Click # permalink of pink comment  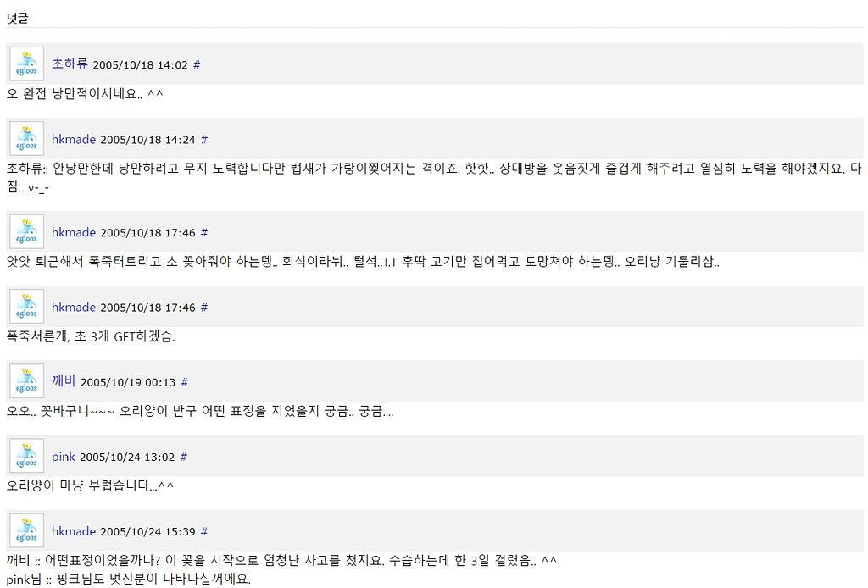coord(184,457)
